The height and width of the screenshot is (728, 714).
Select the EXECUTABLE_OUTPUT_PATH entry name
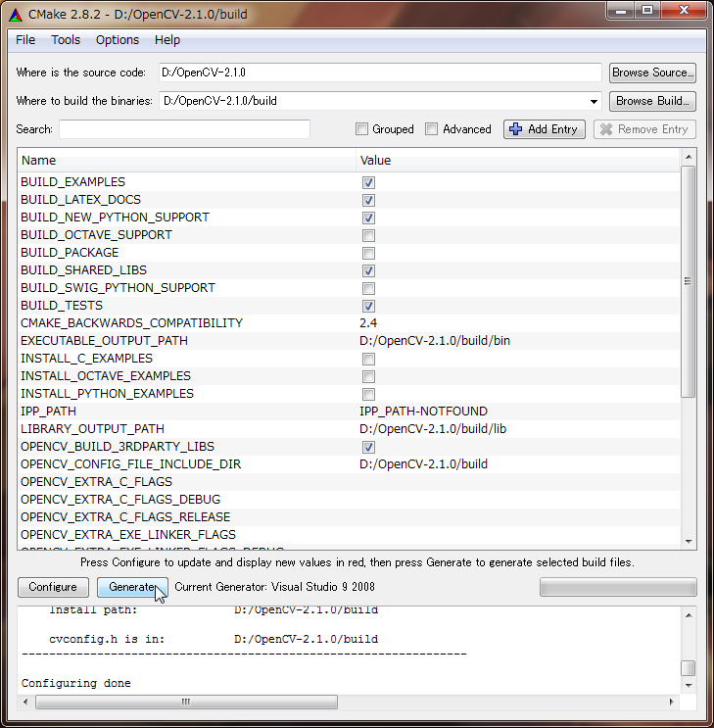(x=105, y=341)
